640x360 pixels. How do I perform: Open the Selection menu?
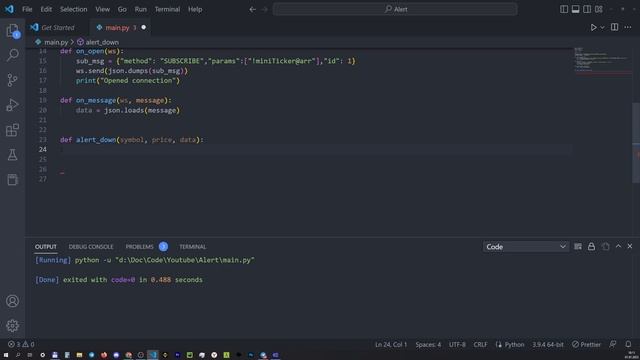[73, 9]
